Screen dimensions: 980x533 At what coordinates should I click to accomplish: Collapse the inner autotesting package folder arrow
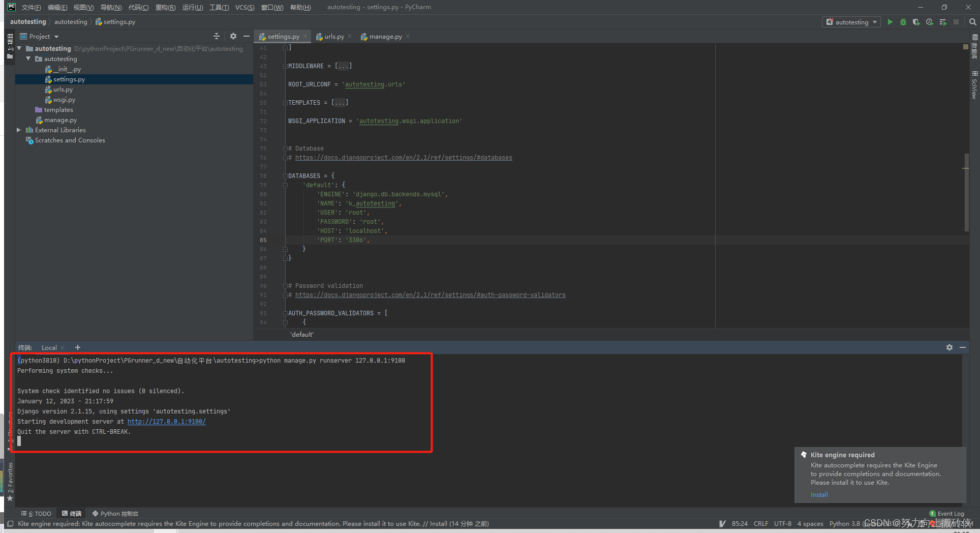click(x=28, y=58)
